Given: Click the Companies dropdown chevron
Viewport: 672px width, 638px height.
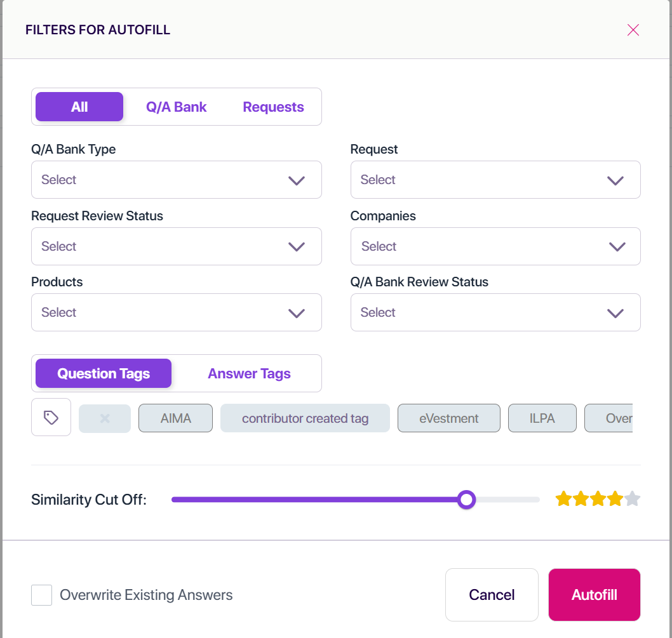Looking at the screenshot, I should (617, 247).
